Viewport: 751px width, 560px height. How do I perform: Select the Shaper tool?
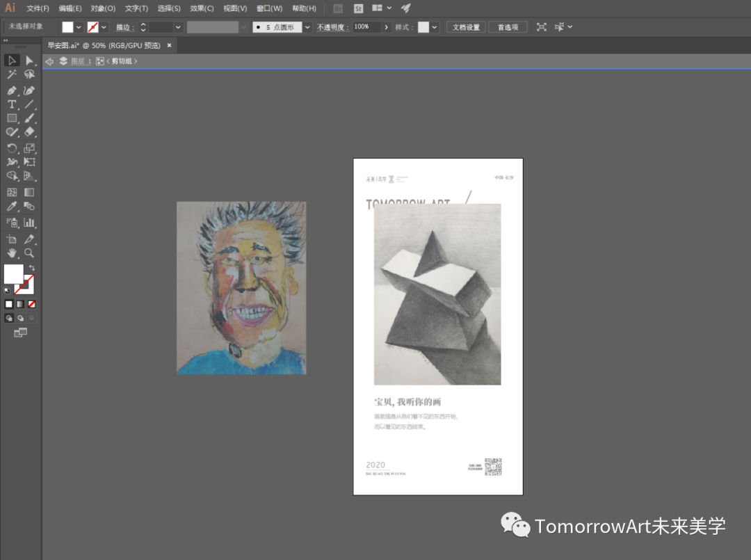pos(12,132)
